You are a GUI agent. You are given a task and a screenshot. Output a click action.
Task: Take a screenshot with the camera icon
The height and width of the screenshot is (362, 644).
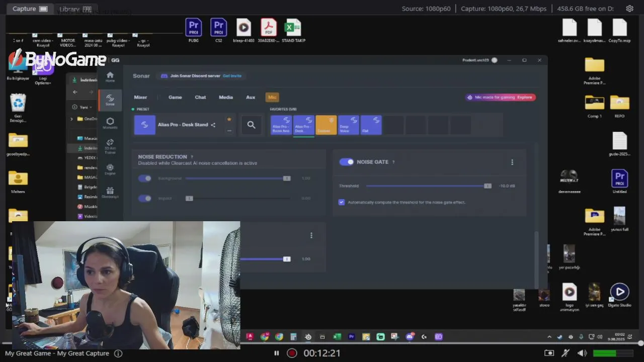coord(549,353)
